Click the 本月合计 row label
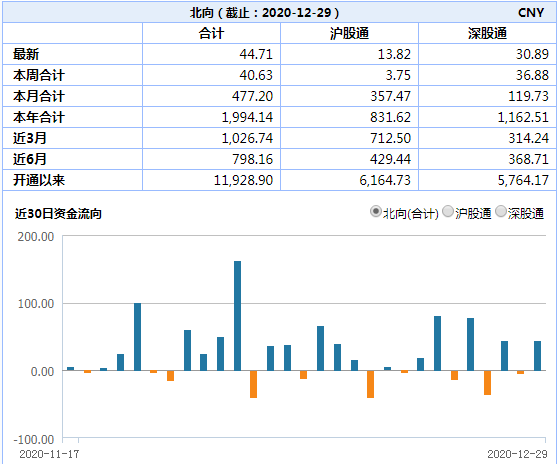Image resolution: width=557 pixels, height=464 pixels. pos(39,96)
